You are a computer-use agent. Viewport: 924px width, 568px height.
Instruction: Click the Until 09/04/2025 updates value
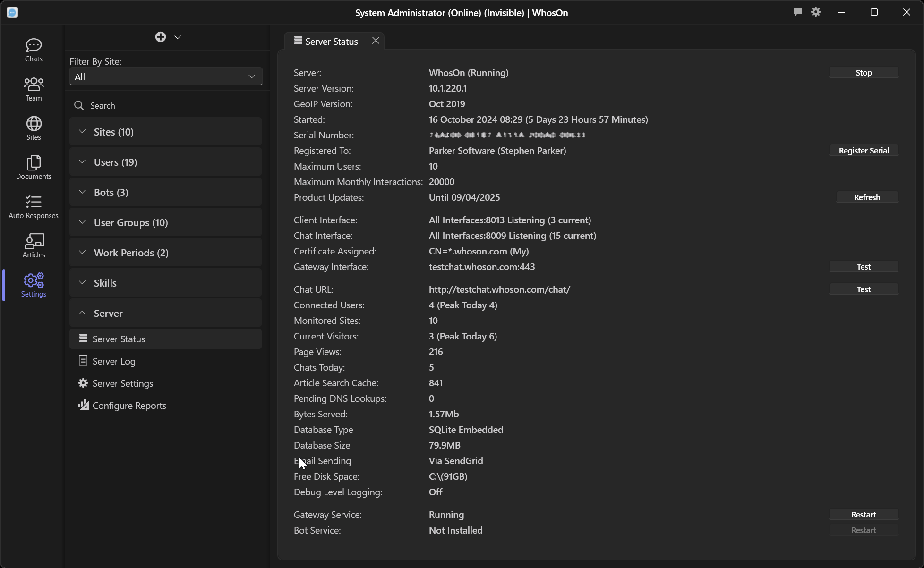(464, 197)
